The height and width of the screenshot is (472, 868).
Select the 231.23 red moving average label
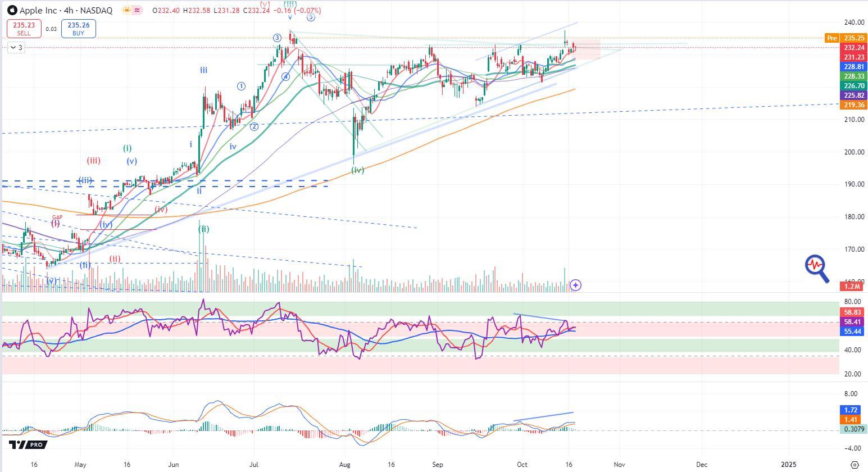[x=854, y=57]
